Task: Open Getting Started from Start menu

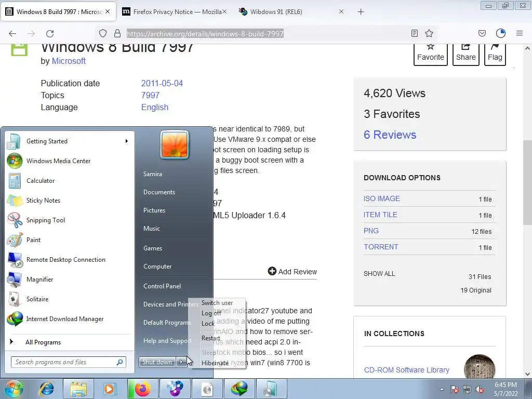Action: pyautogui.click(x=70, y=141)
